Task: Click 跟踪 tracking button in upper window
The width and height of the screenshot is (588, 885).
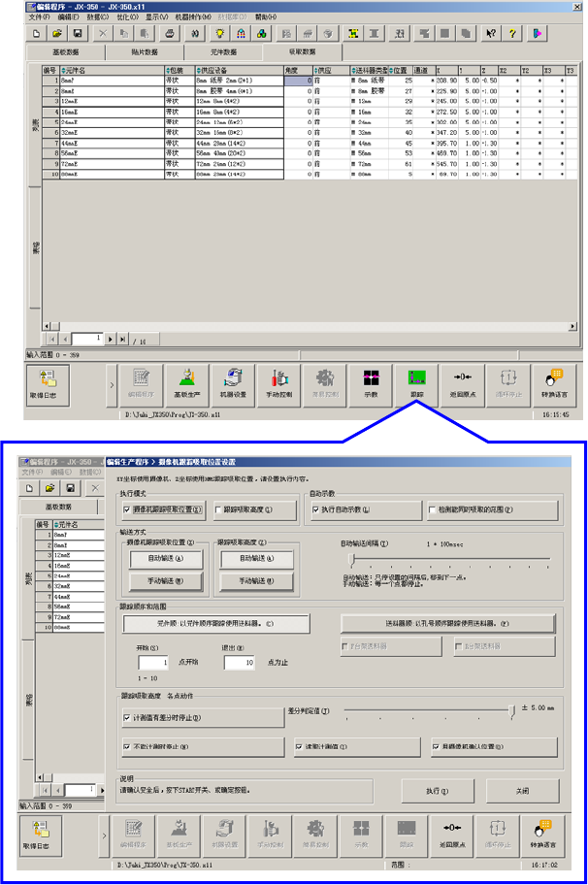Action: pyautogui.click(x=417, y=385)
